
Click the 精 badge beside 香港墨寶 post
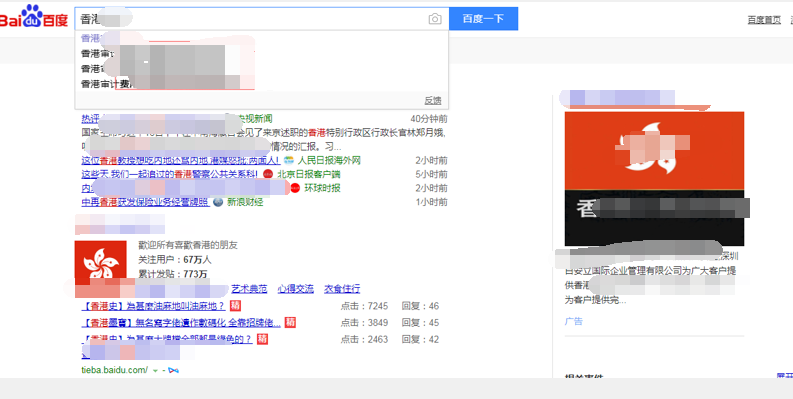290,322
